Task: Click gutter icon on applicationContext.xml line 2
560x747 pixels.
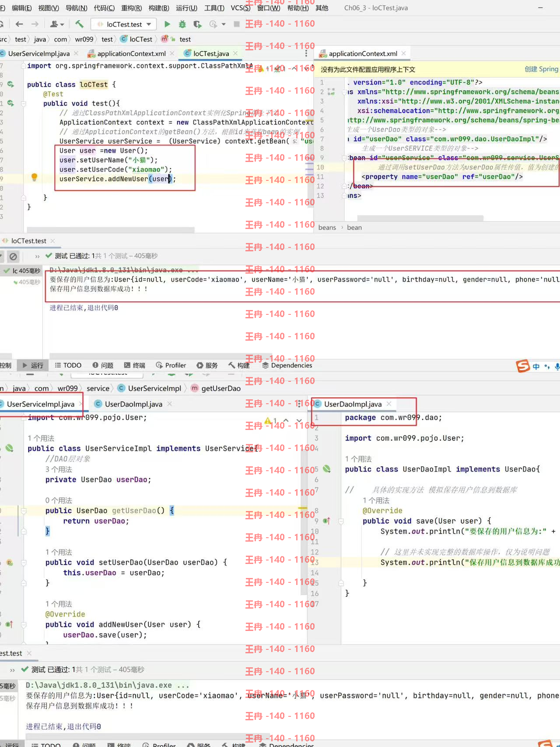Action: click(331, 92)
